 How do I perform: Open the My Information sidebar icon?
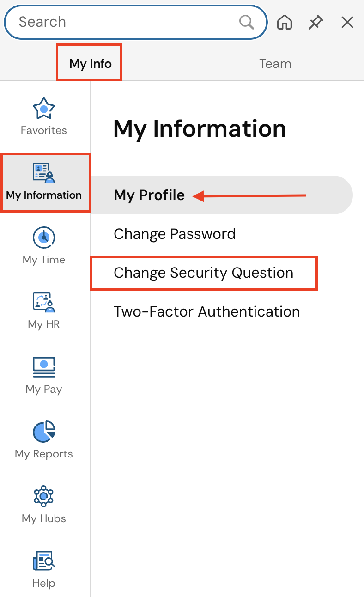click(x=44, y=173)
